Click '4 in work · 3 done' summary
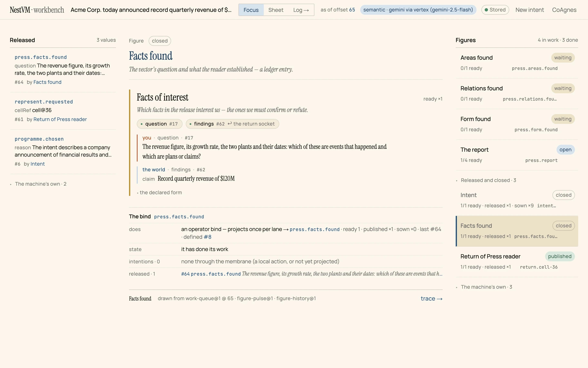Screen dimensions: 588x368 tap(558, 40)
